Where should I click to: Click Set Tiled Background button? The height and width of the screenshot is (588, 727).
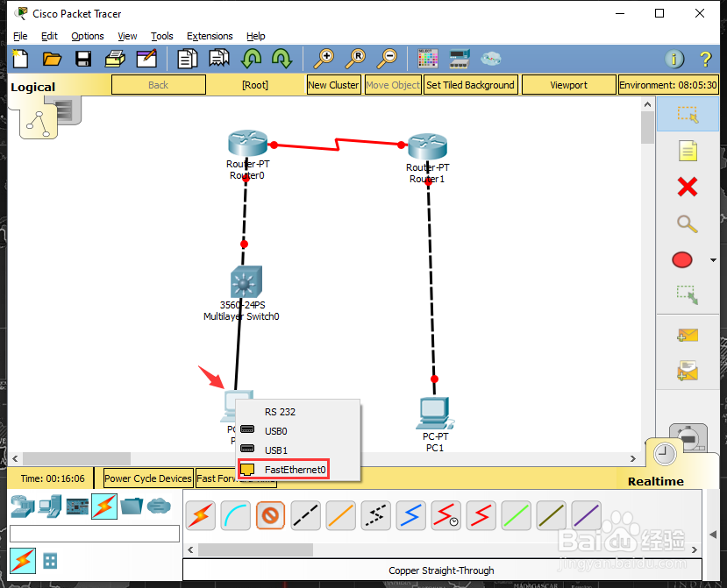pyautogui.click(x=470, y=85)
